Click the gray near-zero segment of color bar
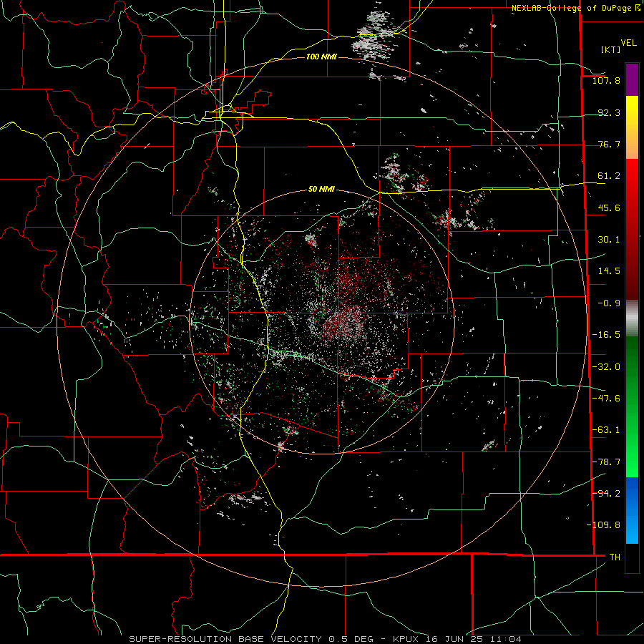The width and height of the screenshot is (644, 644). coord(632,318)
